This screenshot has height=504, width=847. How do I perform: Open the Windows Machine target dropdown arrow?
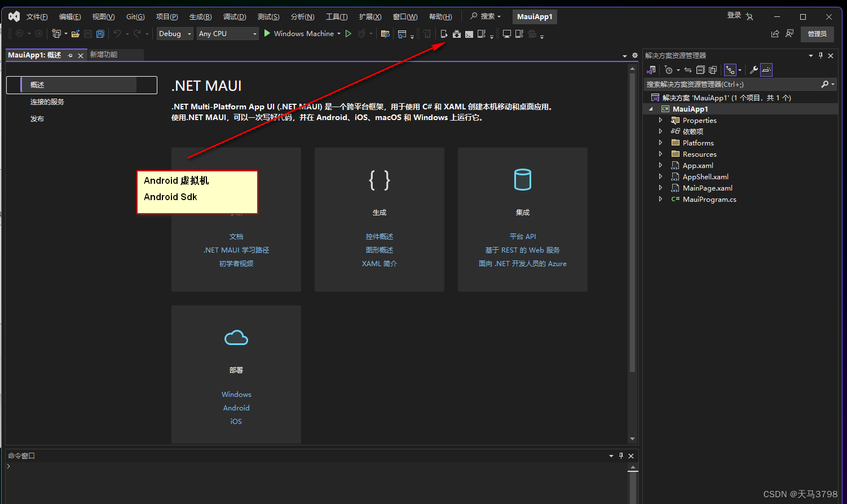(x=339, y=34)
